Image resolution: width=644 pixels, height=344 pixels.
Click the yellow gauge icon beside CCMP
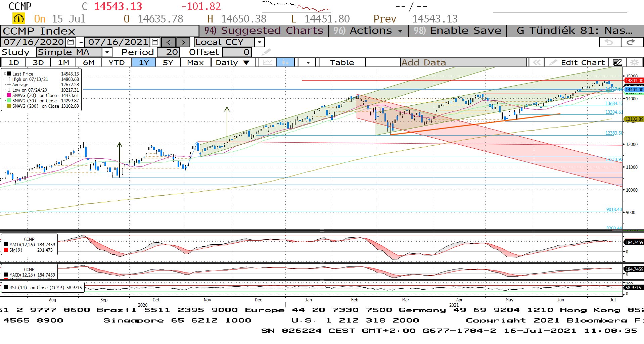[18, 18]
